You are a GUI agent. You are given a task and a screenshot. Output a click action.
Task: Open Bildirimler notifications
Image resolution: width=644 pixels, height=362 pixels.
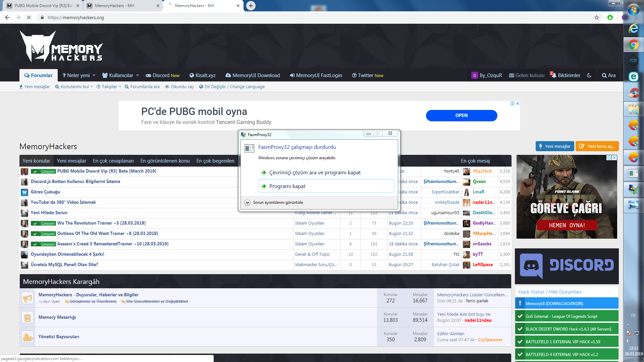(566, 75)
